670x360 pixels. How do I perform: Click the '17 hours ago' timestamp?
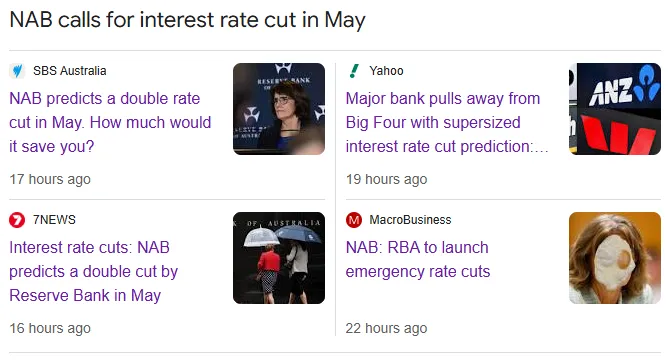coord(50,179)
